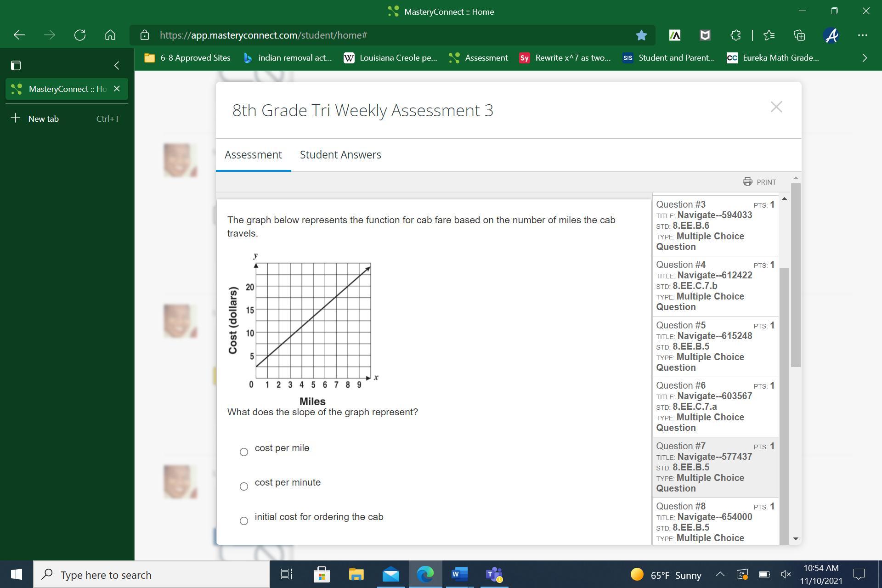Select the Assessment tab

click(x=253, y=155)
